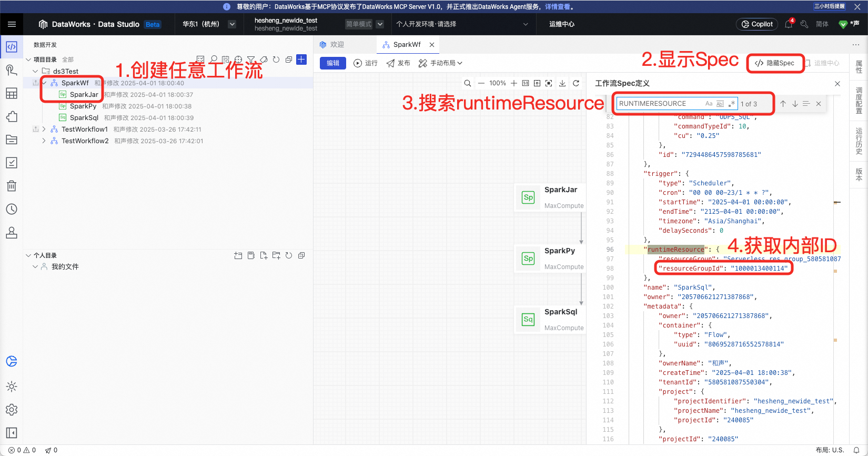Screen dimensions: 868x456
Task: Open Copilot from top bar
Action: (x=757, y=24)
